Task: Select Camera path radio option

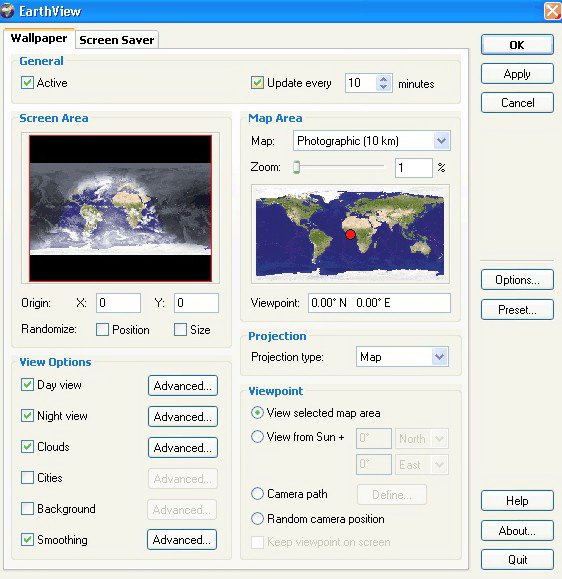Action: pyautogui.click(x=257, y=494)
